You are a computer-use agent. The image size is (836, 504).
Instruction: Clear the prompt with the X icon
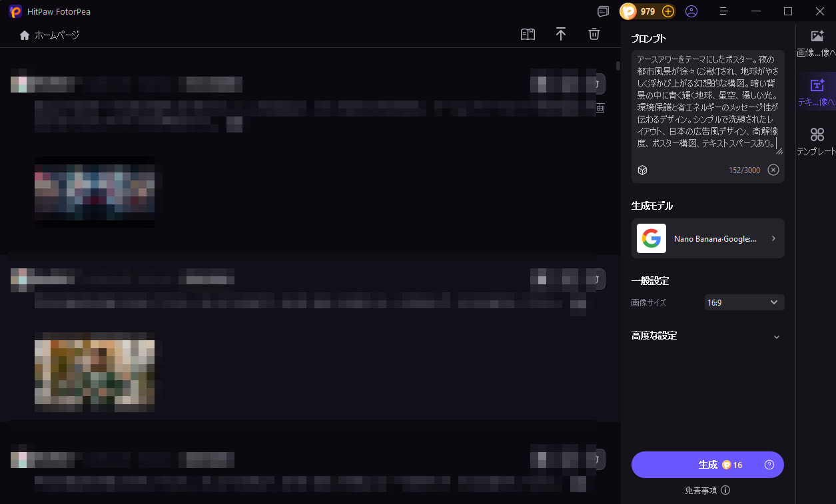coord(773,170)
